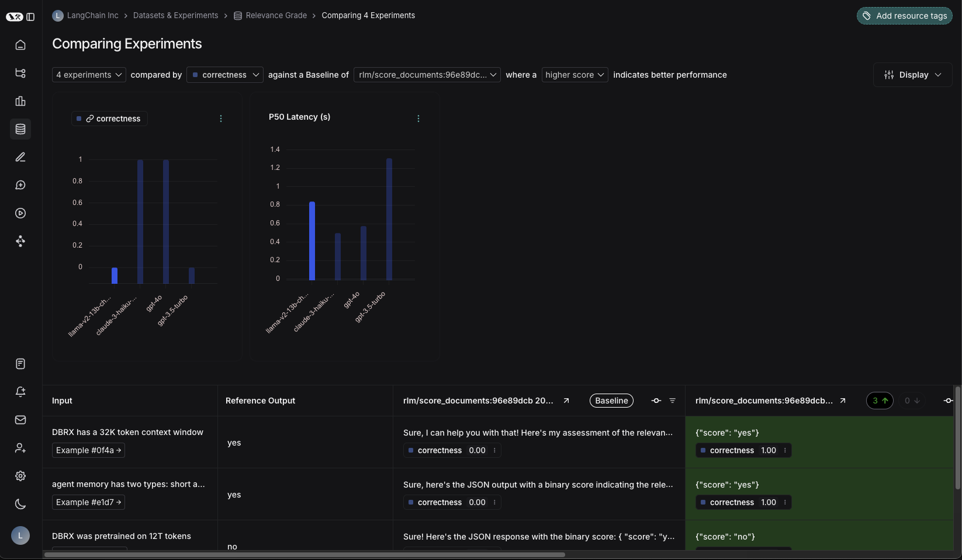Image resolution: width=962 pixels, height=560 pixels.
Task: Open the higher score dropdown
Action: (x=575, y=75)
